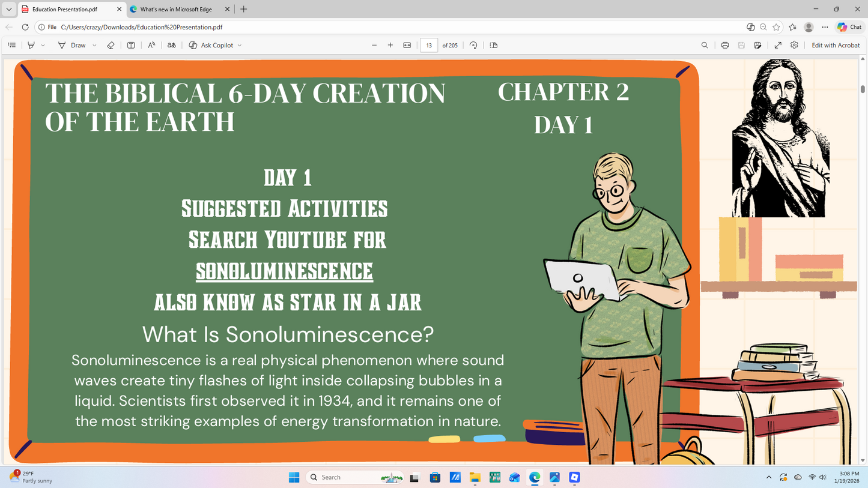Activate the Draw tool
This screenshot has width=868, height=488.
[72, 45]
